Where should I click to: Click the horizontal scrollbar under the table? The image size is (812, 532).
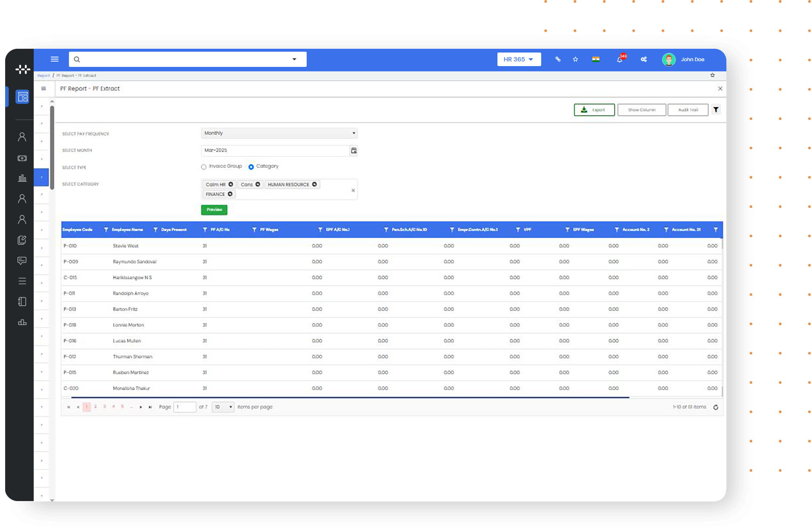350,397
